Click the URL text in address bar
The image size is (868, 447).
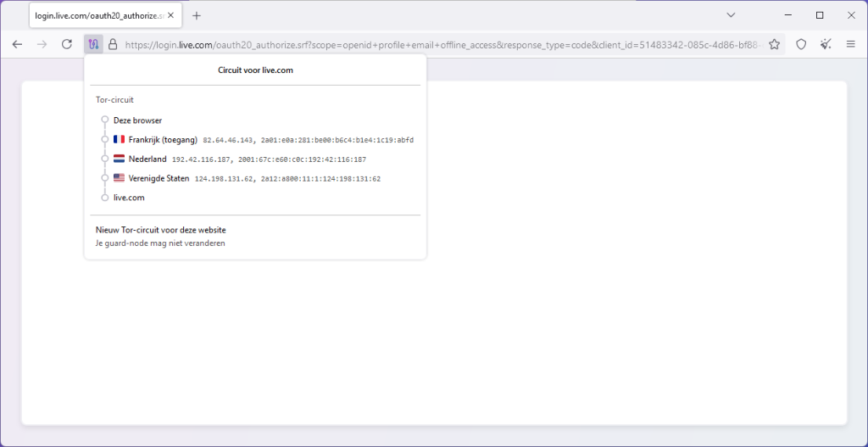click(x=441, y=44)
